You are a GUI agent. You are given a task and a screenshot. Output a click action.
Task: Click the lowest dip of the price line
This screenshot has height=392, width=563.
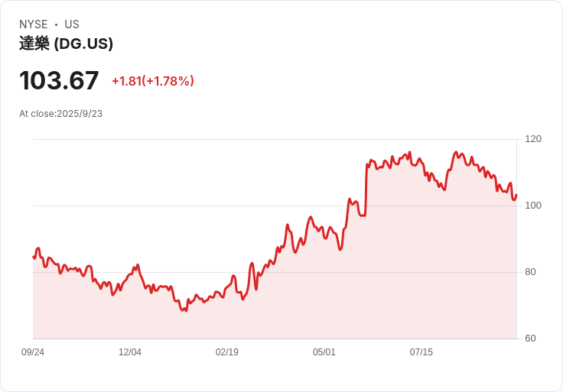[x=184, y=310]
